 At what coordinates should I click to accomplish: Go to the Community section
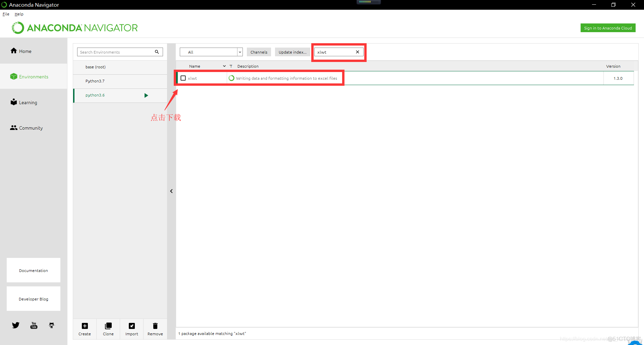(34, 128)
